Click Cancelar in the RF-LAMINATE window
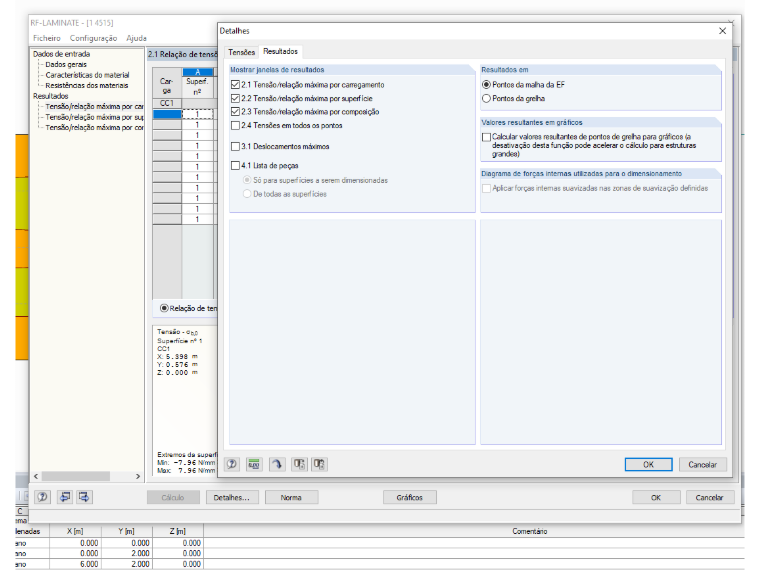The image size is (760, 570). 710,497
